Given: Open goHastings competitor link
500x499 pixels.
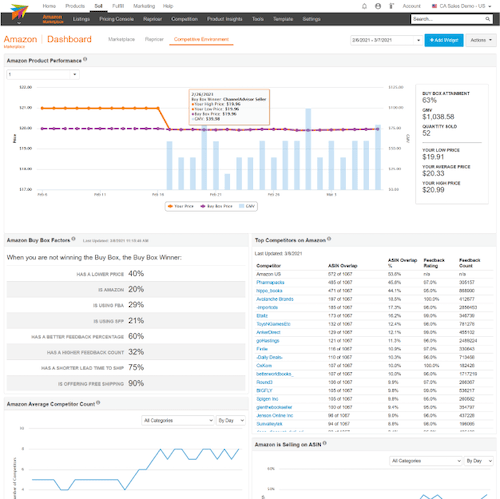Looking at the screenshot, I should point(267,341).
